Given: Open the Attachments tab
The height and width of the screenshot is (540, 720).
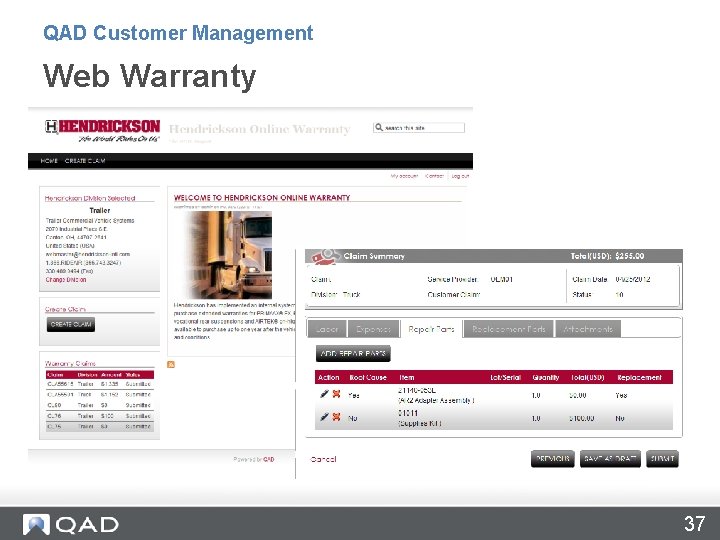Looking at the screenshot, I should point(588,329).
